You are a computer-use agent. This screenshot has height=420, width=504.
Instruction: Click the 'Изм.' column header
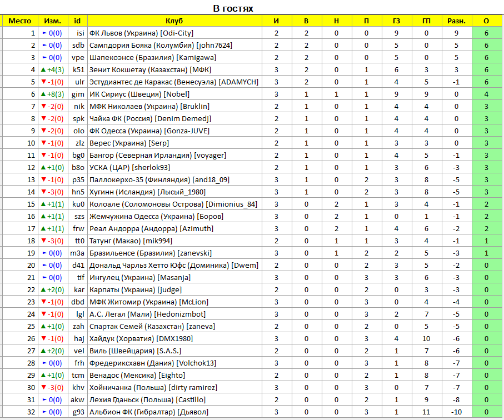tap(53, 21)
